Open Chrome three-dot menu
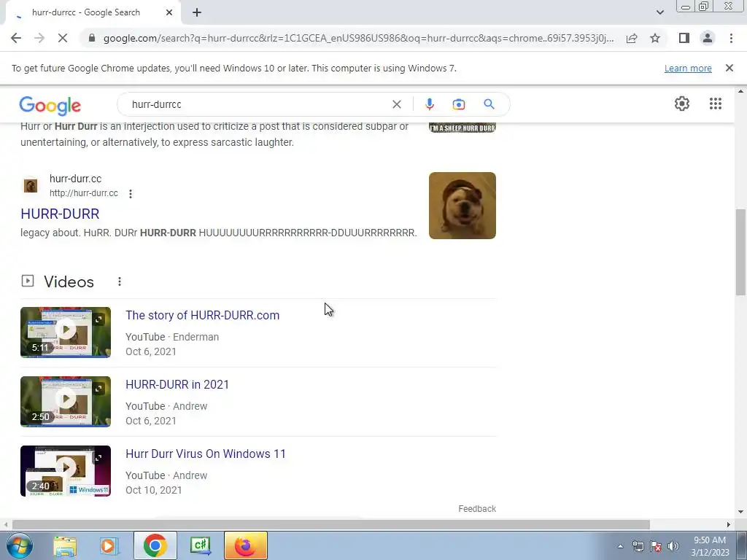Image resolution: width=747 pixels, height=560 pixels. pos(731,38)
